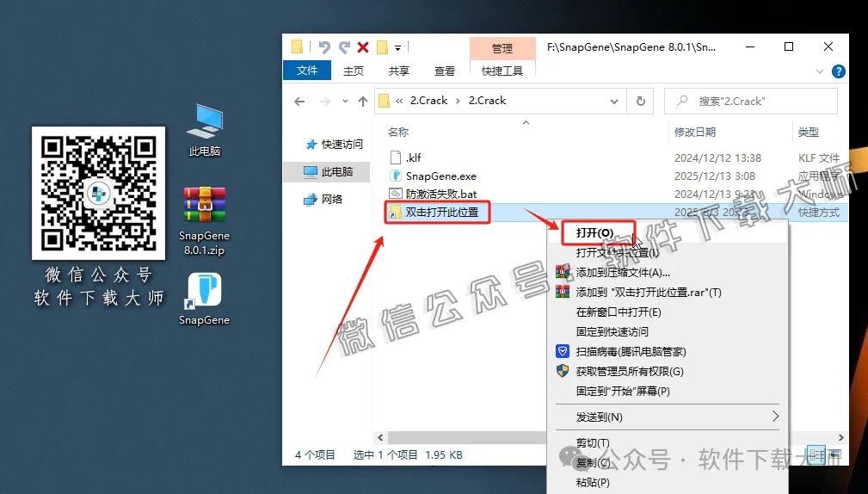Click the blue help question icon
This screenshot has width=868, height=494.
[839, 71]
